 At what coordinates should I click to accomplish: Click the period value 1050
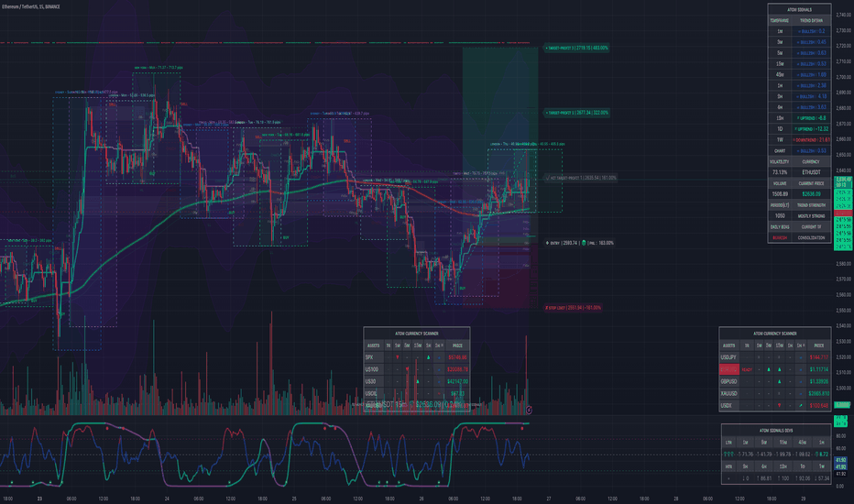780,215
